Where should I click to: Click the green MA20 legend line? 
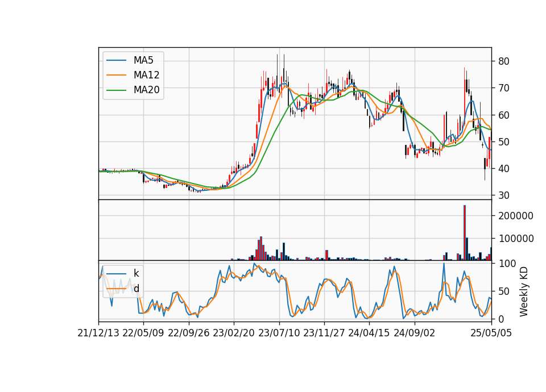point(116,90)
